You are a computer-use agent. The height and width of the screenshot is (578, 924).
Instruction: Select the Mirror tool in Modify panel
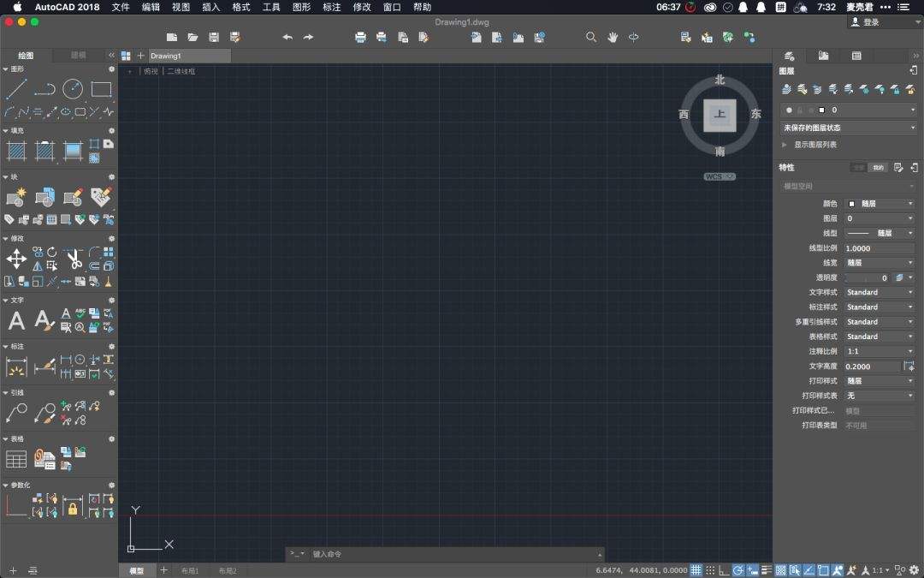pos(38,266)
